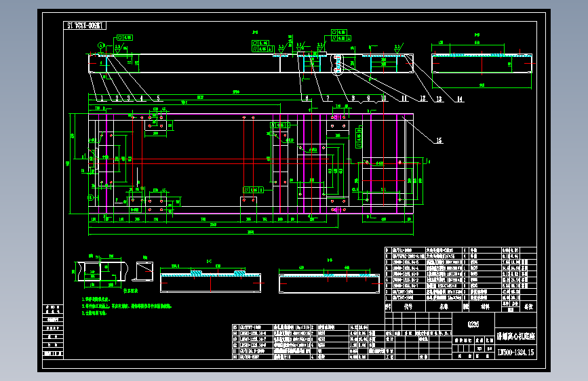Select part callout number 9
Image resolution: width=588 pixels, height=381 pixels.
pos(368,98)
